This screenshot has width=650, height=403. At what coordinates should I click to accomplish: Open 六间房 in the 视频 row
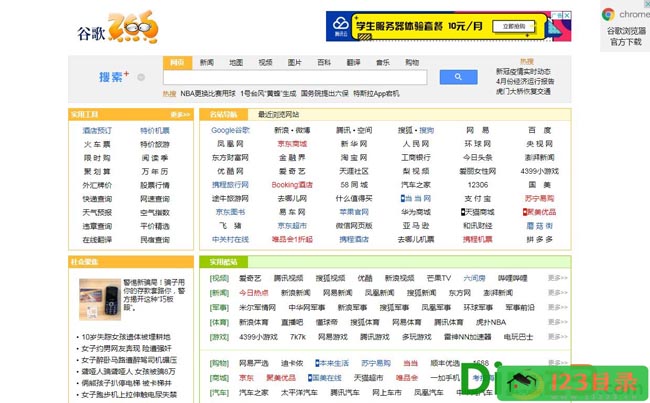pos(474,278)
